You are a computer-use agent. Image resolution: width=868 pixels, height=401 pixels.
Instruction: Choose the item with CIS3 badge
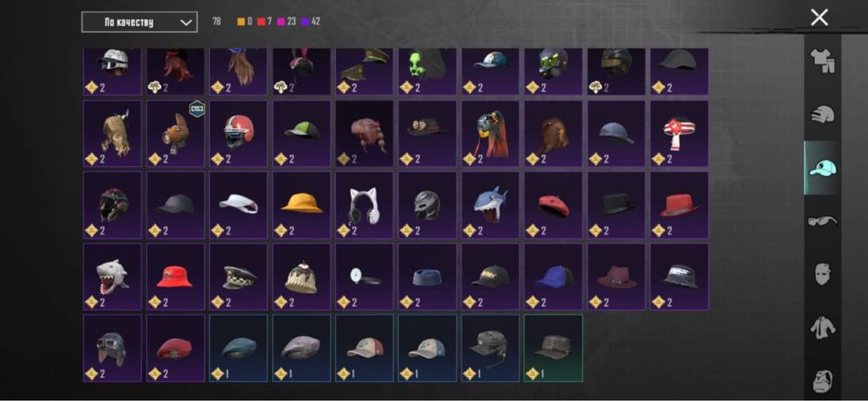click(x=175, y=134)
